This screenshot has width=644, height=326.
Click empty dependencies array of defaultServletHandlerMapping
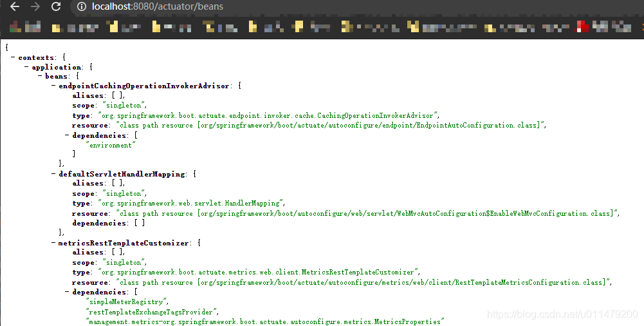(x=139, y=223)
